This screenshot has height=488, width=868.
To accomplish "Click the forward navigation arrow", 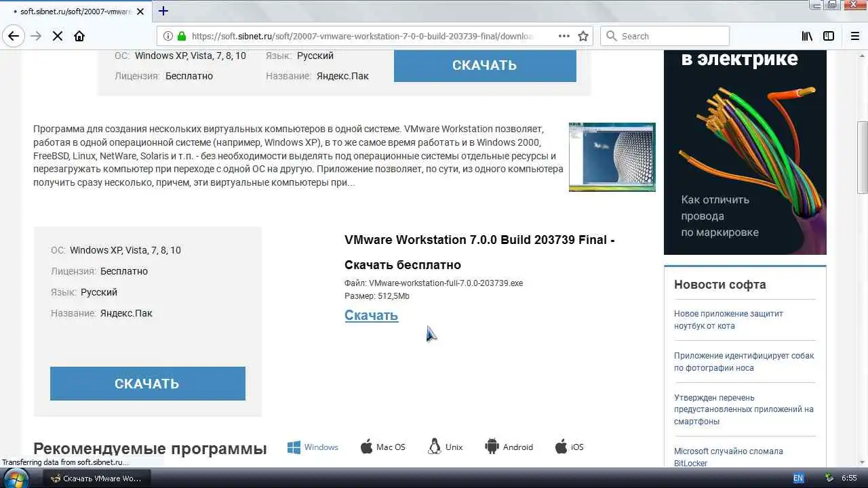I will tap(36, 36).
